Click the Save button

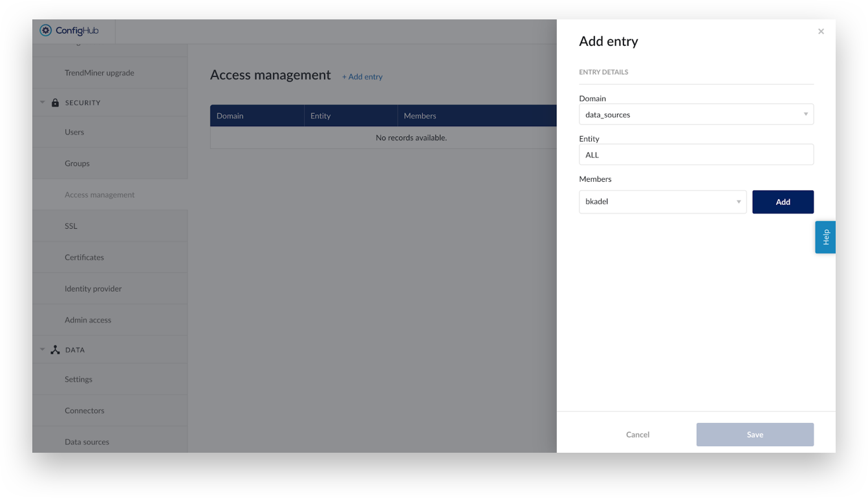click(x=755, y=435)
